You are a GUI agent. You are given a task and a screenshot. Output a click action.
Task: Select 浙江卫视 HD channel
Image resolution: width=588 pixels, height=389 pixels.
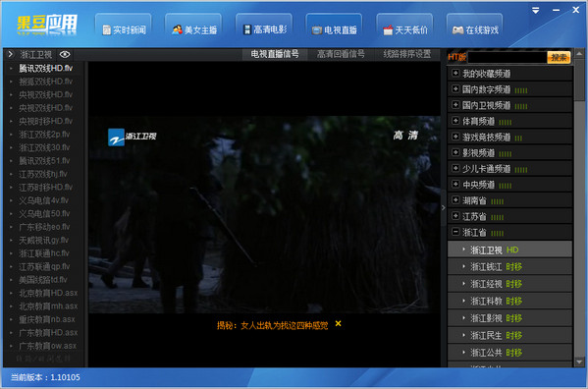509,250
